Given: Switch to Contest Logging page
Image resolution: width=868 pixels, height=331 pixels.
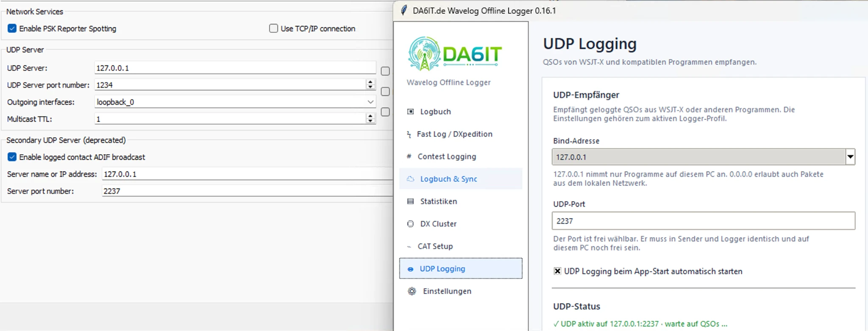Looking at the screenshot, I should click(x=461, y=157).
